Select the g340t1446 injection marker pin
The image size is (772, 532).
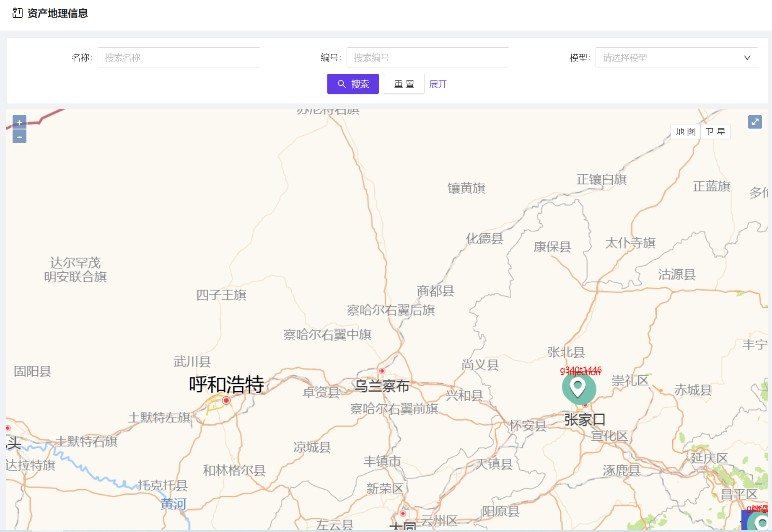(579, 389)
